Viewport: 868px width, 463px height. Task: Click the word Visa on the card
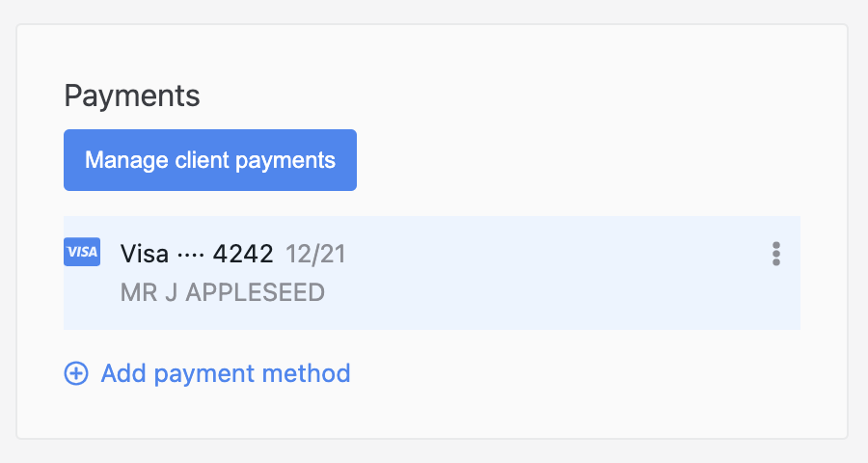145,254
